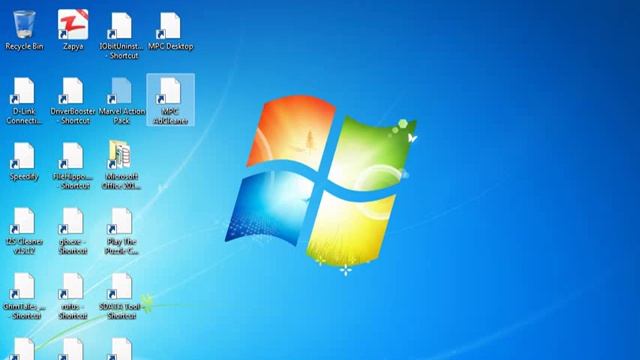Select the Microsoft Office shortcut icon
Image resolution: width=640 pixels, height=360 pixels.
click(x=122, y=165)
